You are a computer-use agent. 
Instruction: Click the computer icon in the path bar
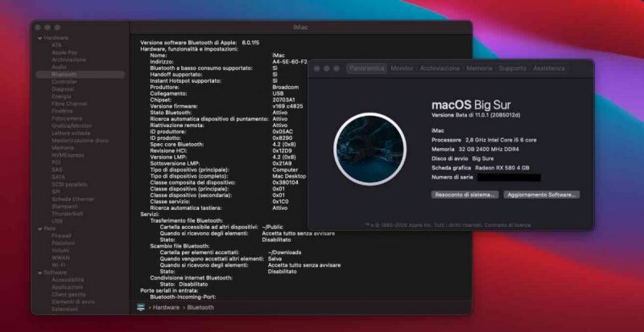pos(141,307)
